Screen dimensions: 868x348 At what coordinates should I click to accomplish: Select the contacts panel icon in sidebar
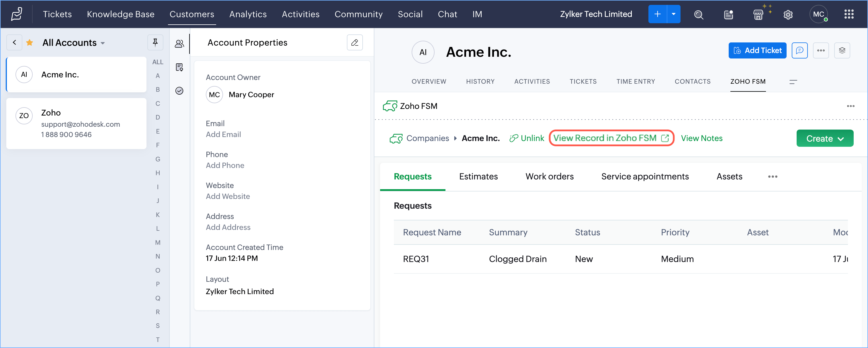tap(179, 44)
